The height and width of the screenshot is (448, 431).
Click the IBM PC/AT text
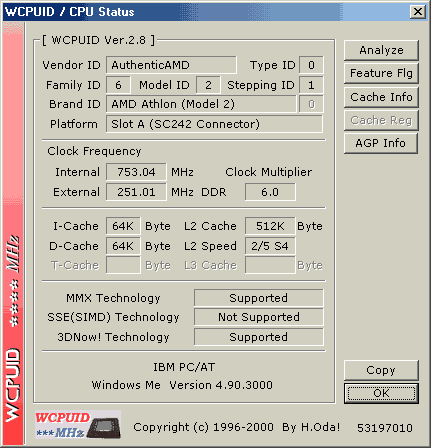184,367
